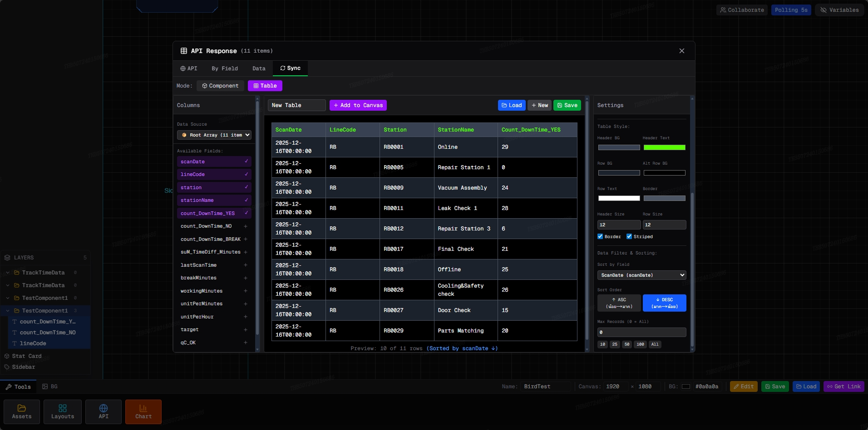Screen dimensions: 868x430
Task: Deselect the scanDate field
Action: pos(214,161)
